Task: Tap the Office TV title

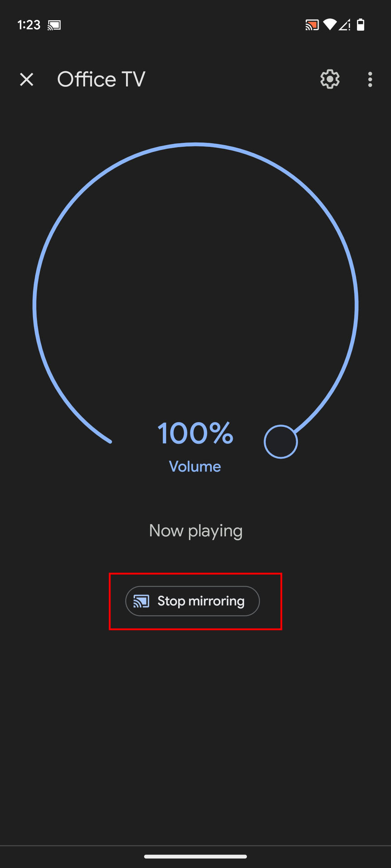Action: click(x=101, y=80)
